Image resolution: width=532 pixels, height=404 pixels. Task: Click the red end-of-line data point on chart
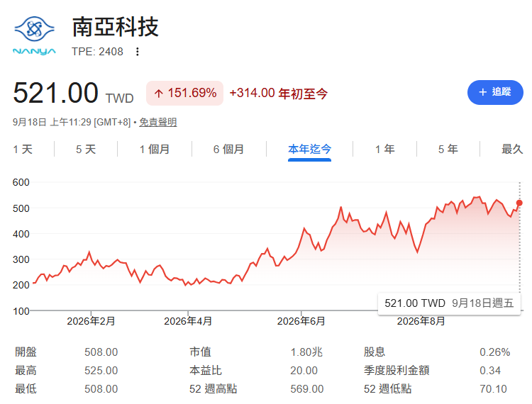(519, 203)
